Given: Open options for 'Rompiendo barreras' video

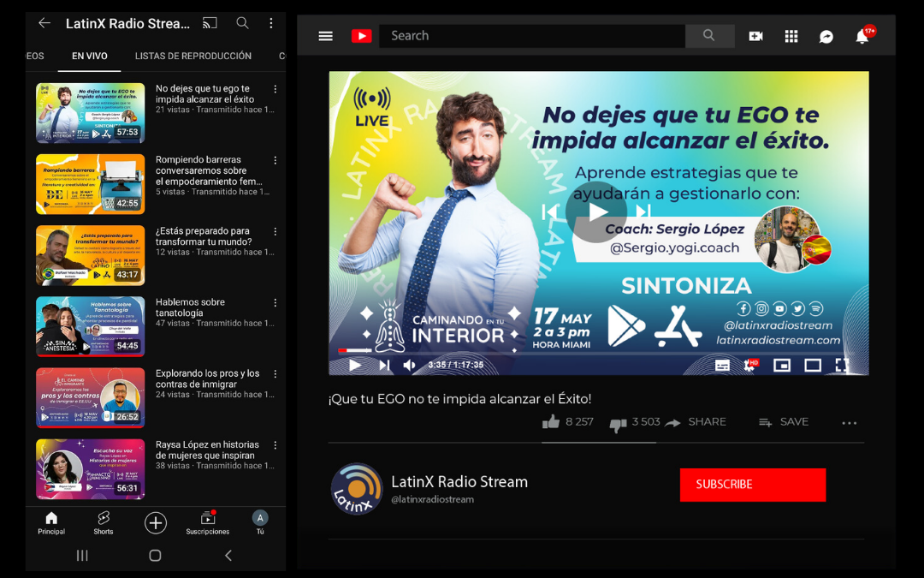Looking at the screenshot, I should (x=275, y=160).
